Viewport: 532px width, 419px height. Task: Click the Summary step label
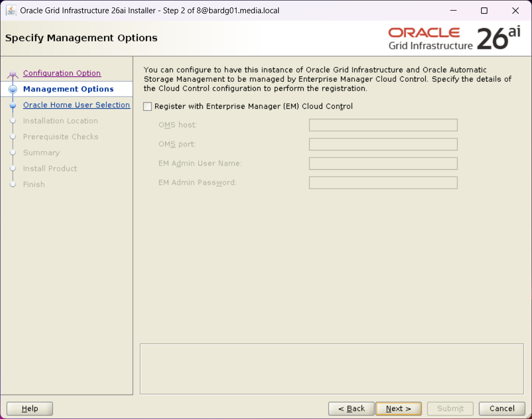[x=41, y=153]
